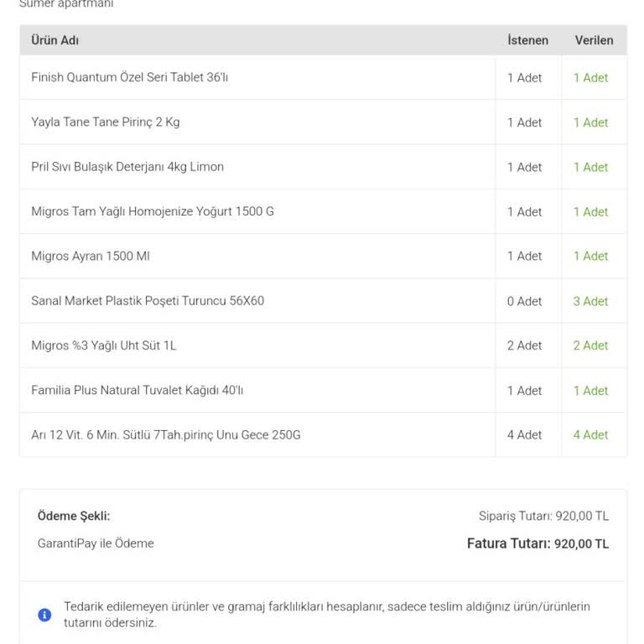Click the İstenen column header
This screenshot has width=644, height=644.
[x=527, y=40]
